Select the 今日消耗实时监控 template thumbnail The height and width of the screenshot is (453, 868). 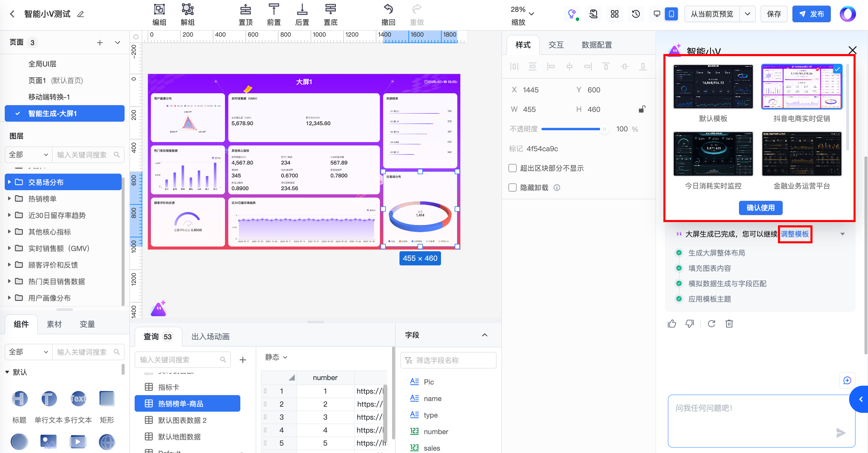[x=713, y=154]
